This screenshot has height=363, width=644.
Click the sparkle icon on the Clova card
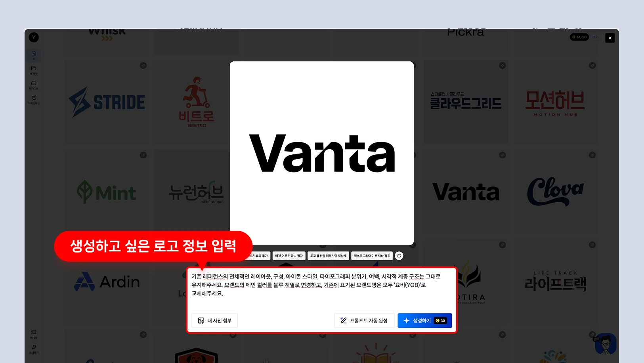[592, 155]
